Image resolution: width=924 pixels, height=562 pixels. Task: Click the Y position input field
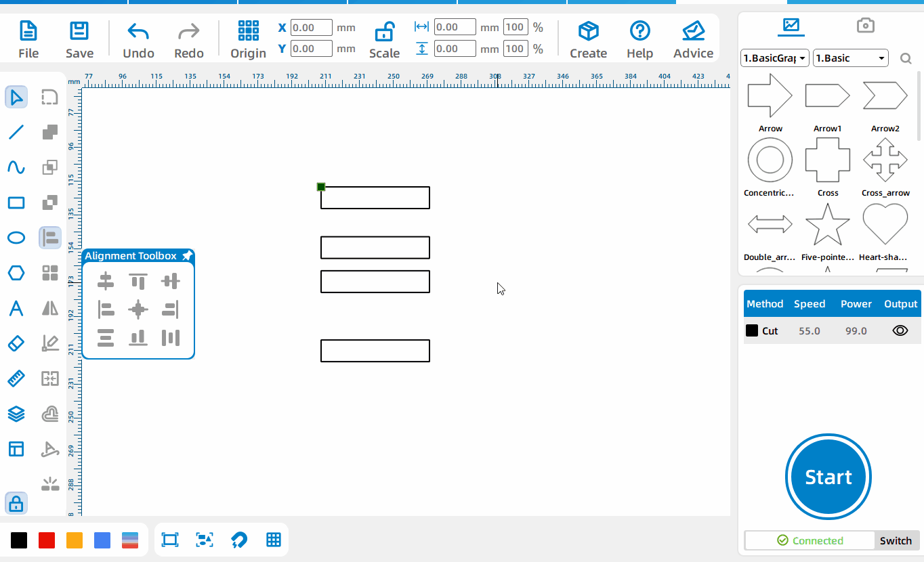[x=312, y=49]
